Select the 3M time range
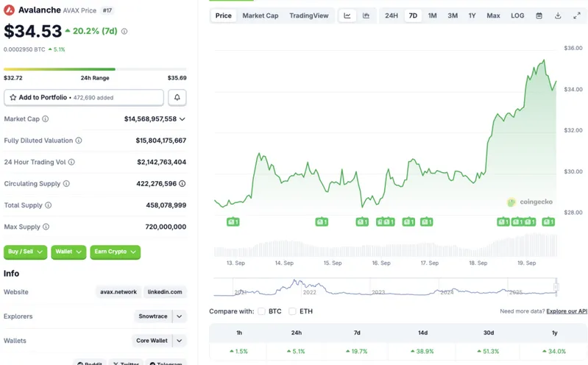 click(x=453, y=15)
